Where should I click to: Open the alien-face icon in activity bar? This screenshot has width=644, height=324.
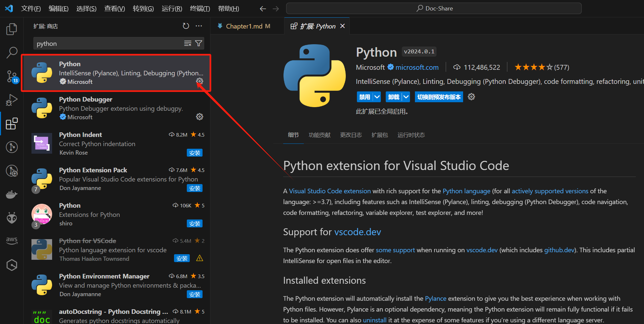[11, 218]
